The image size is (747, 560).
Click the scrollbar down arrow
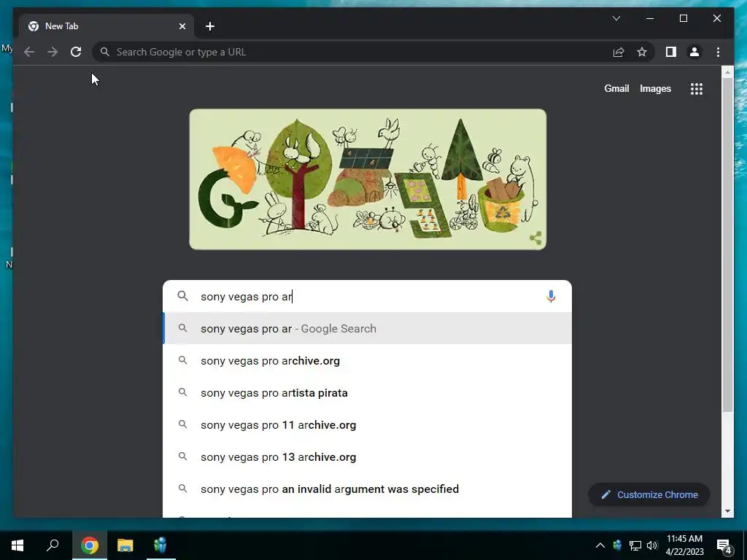(x=727, y=511)
